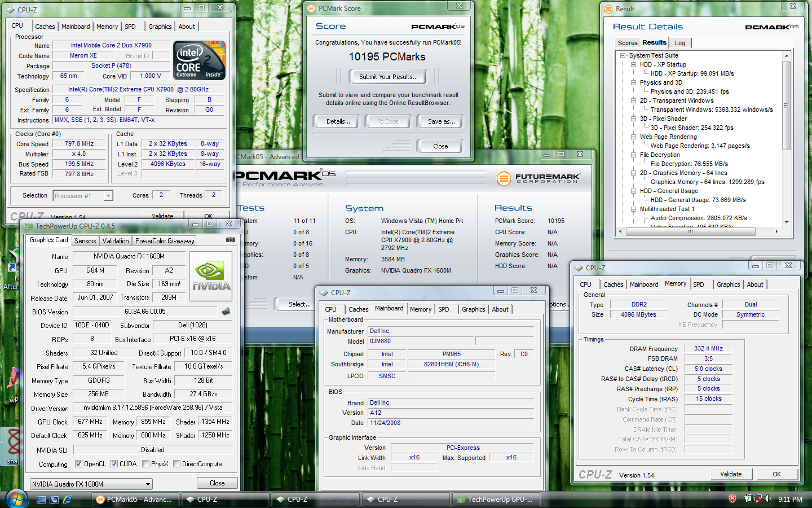
Task: Click the GPU-Z BIOS Version field
Action: click(145, 312)
